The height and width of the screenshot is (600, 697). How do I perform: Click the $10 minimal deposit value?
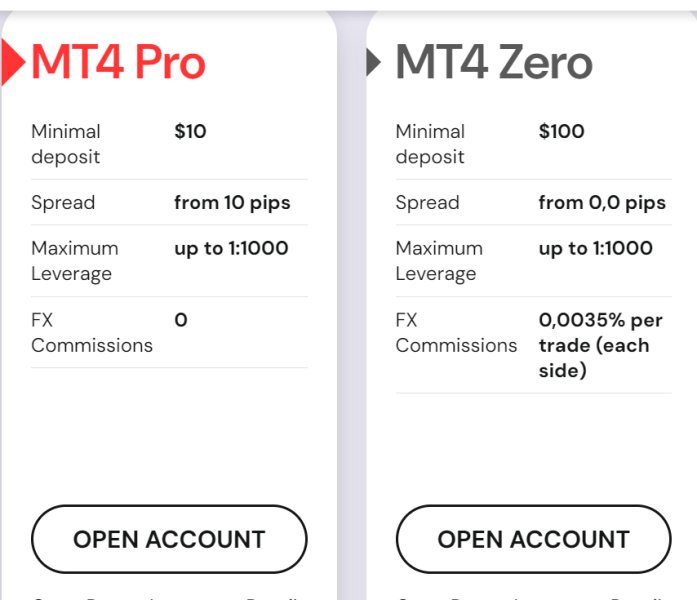click(190, 131)
